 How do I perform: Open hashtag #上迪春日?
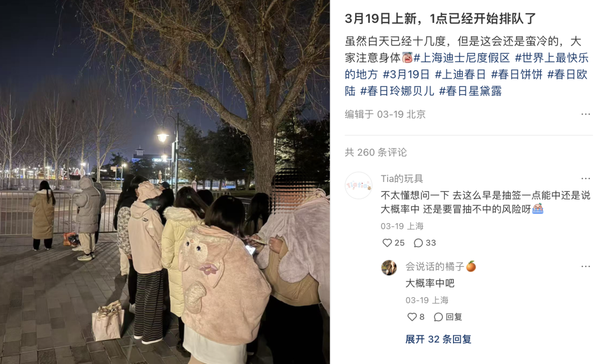460,75
